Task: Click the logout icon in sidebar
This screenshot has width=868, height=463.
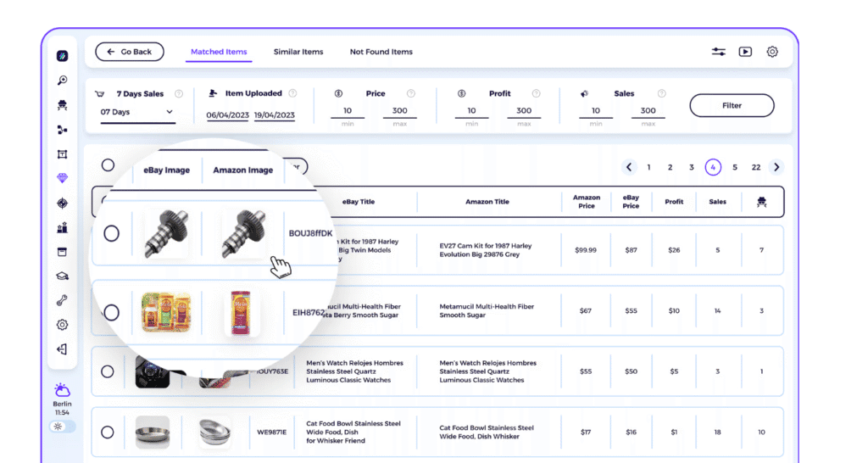Action: pyautogui.click(x=62, y=349)
